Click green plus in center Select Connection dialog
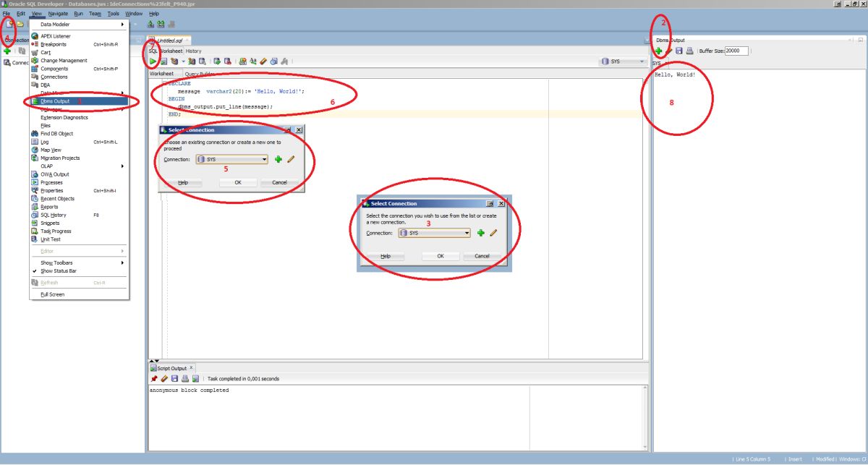The height and width of the screenshot is (465, 868). pyautogui.click(x=481, y=233)
